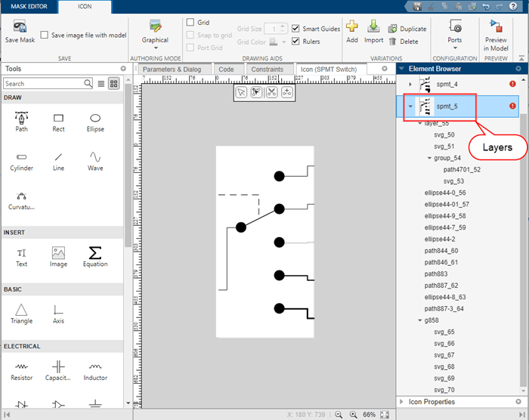Switch Tools panel to list view
The width and height of the screenshot is (529, 420).
pyautogui.click(x=101, y=84)
